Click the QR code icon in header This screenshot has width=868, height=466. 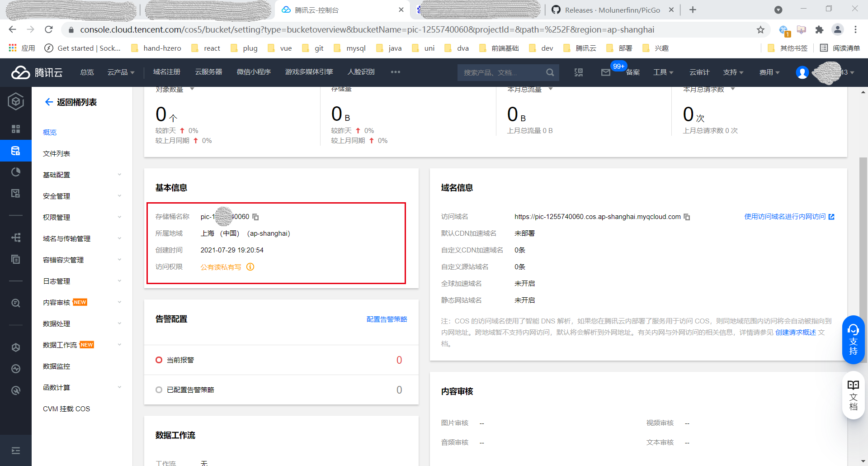click(579, 72)
